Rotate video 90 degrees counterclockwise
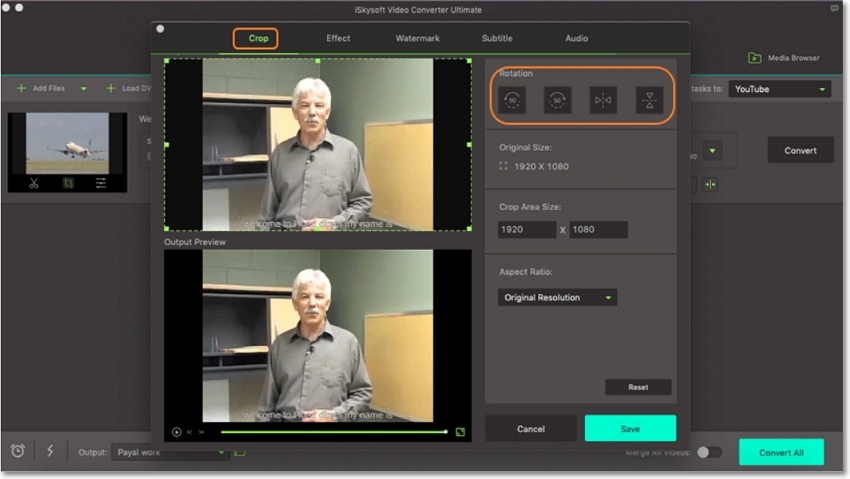This screenshot has width=850, height=479. (x=511, y=99)
